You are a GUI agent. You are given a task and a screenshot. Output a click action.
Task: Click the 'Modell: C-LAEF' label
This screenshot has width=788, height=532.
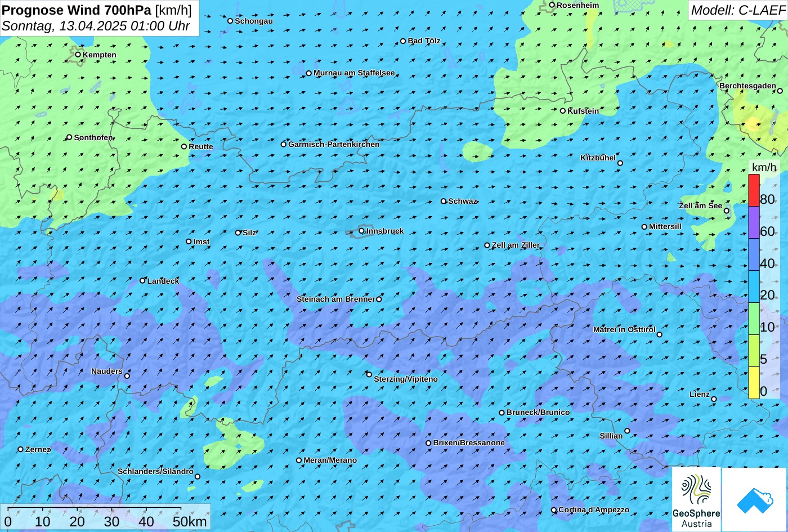(x=737, y=10)
